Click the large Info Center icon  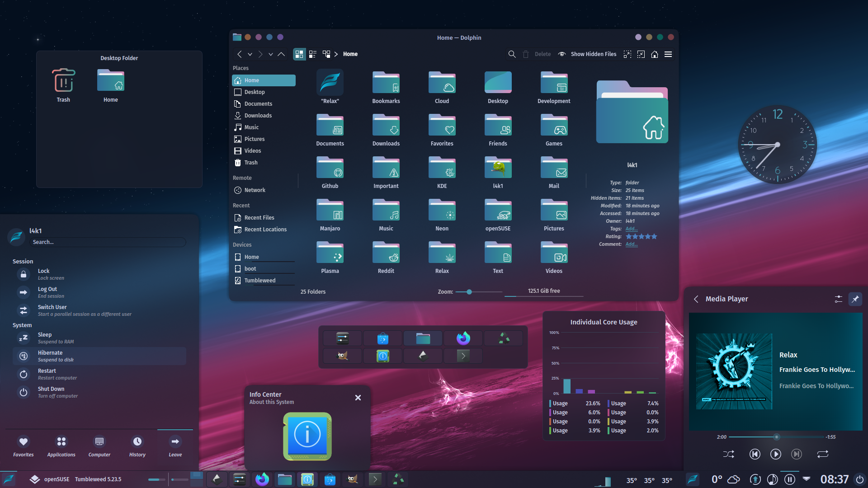coord(307,436)
